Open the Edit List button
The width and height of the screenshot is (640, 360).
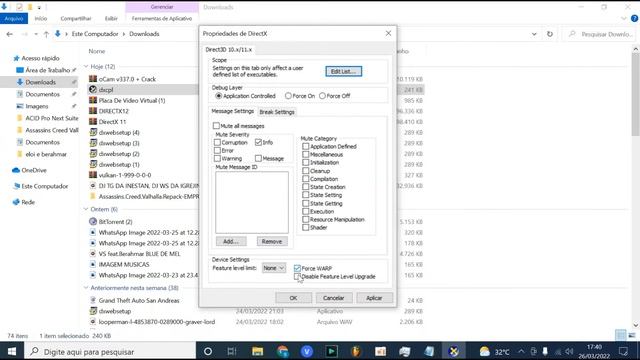(343, 71)
